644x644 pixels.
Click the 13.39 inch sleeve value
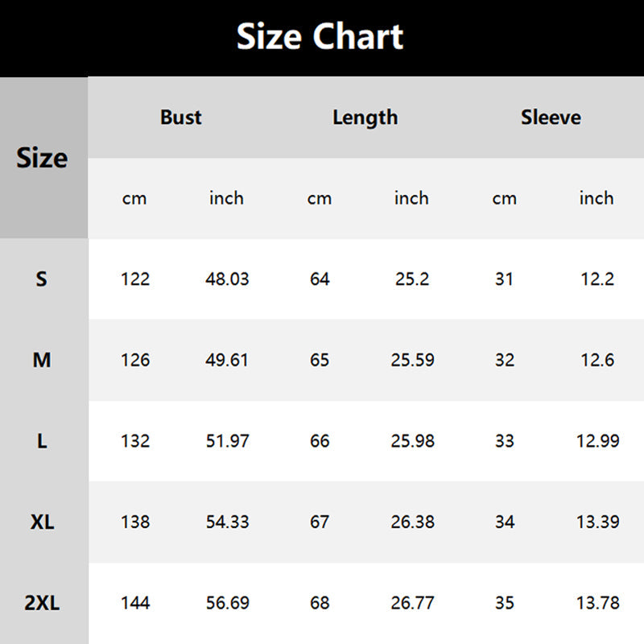click(x=597, y=522)
